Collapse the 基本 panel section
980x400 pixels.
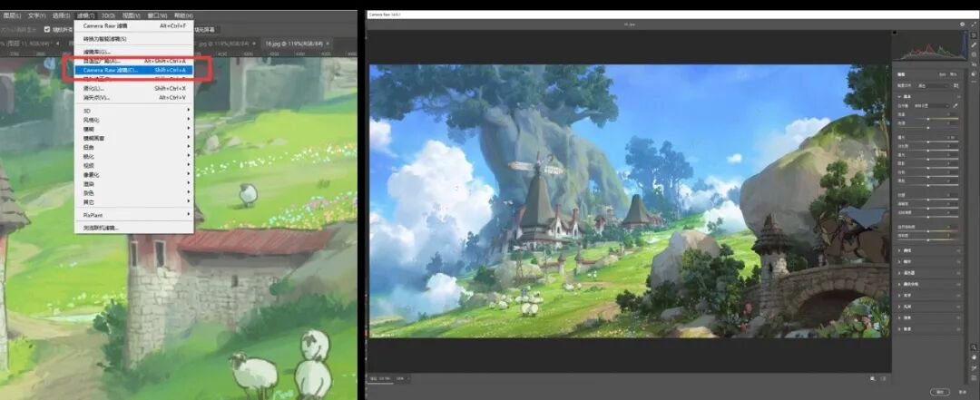tap(898, 97)
